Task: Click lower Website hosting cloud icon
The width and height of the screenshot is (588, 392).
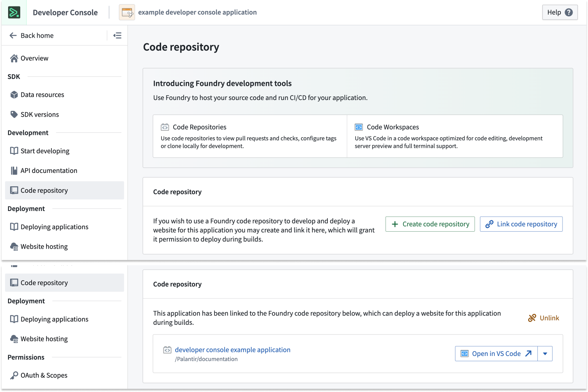Action: click(x=14, y=339)
